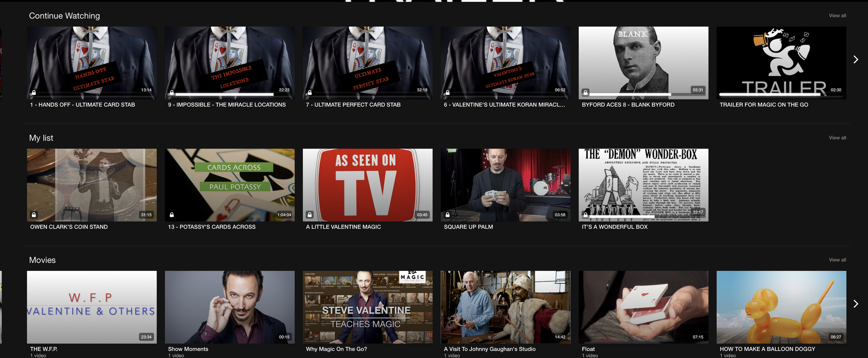Click lock icon on Byford Aces Blank Byford
Image resolution: width=868 pixels, height=358 pixels.
[x=585, y=93]
